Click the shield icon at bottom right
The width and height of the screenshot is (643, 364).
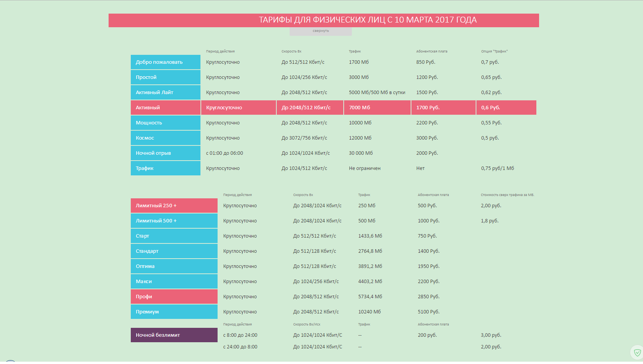coord(637,353)
